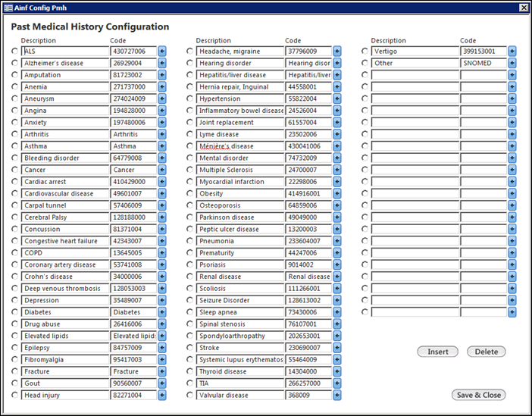This screenshot has height=416, width=532.
Task: Open code lookup for Valvular disease row
Action: coord(337,396)
